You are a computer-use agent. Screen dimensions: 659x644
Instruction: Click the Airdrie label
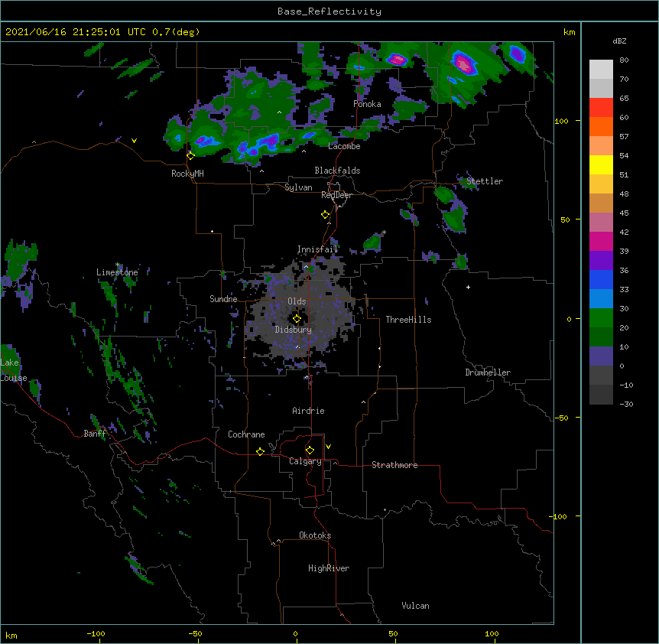click(x=309, y=411)
